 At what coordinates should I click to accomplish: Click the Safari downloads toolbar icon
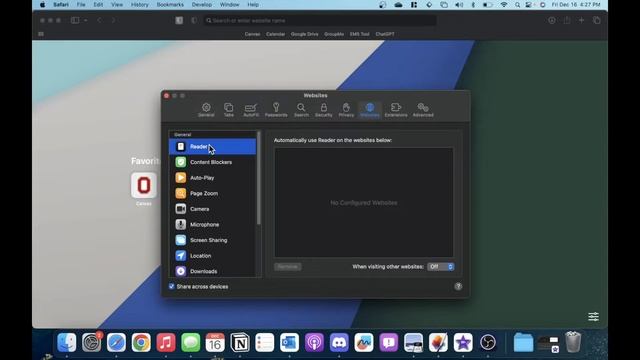pos(552,20)
